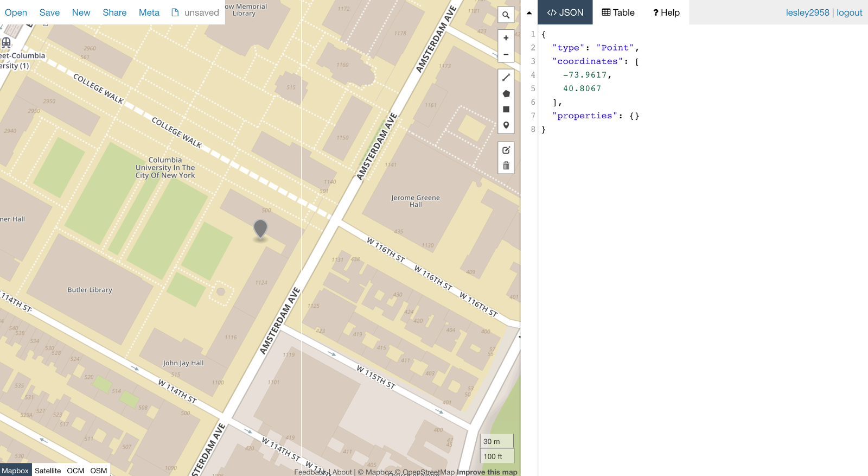Open the lesley2958 profile link

tap(808, 12)
